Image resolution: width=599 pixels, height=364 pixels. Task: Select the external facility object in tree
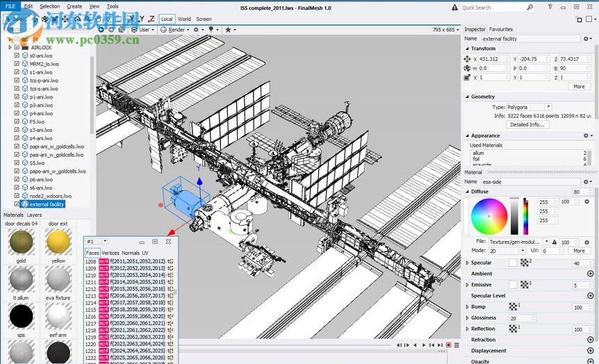click(47, 204)
